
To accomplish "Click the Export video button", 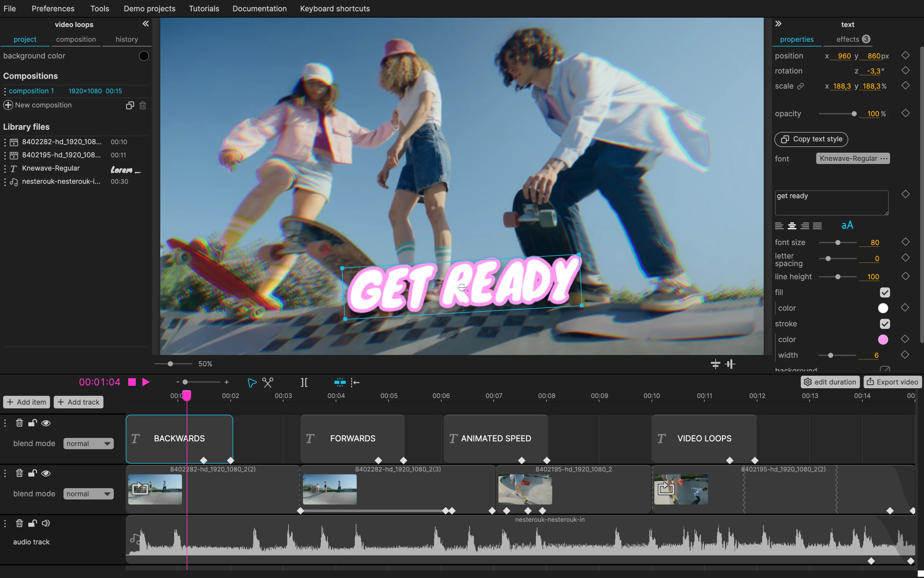I will 892,382.
